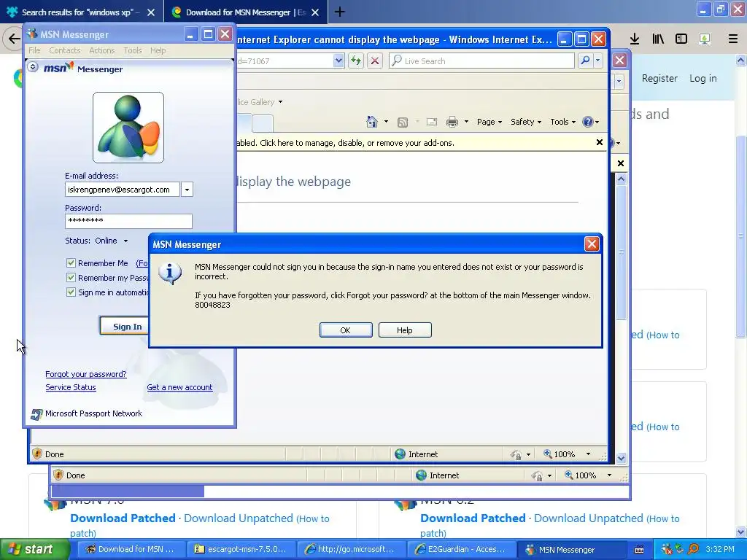This screenshot has height=560, width=747.
Task: Click the Firefox page scrollbar up arrow
Action: click(x=741, y=61)
